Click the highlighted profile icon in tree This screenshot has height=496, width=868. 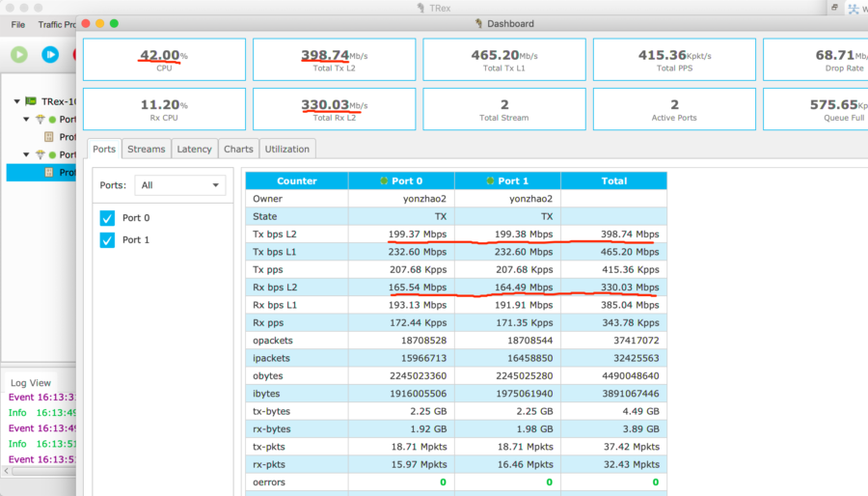click(x=49, y=173)
